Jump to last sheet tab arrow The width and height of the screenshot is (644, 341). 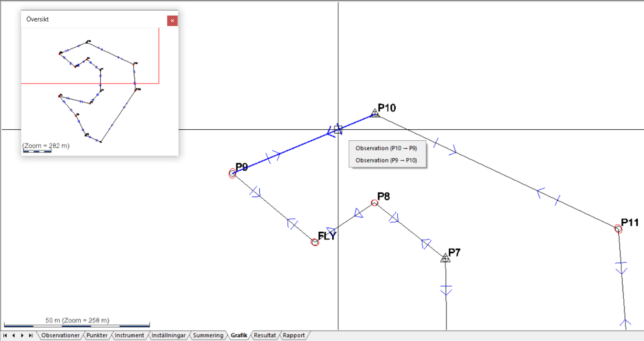[31, 336]
